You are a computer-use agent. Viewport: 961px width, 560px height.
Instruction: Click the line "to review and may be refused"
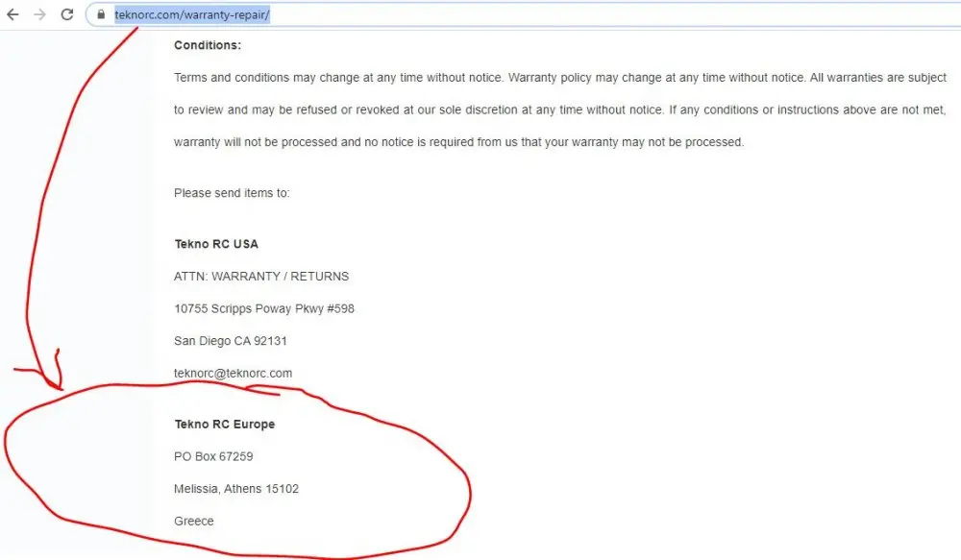tap(560, 110)
